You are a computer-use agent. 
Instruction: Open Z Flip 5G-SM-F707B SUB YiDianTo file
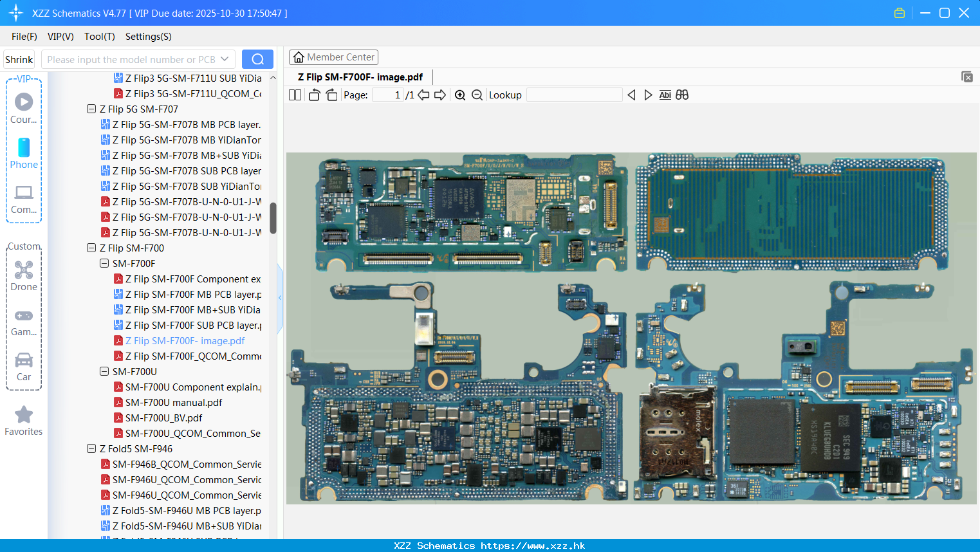click(x=181, y=187)
